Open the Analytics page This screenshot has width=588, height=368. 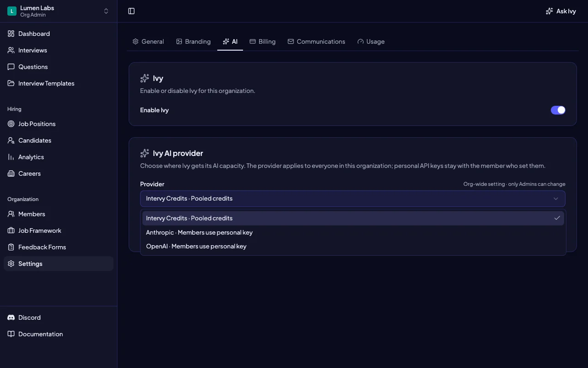click(x=58, y=157)
